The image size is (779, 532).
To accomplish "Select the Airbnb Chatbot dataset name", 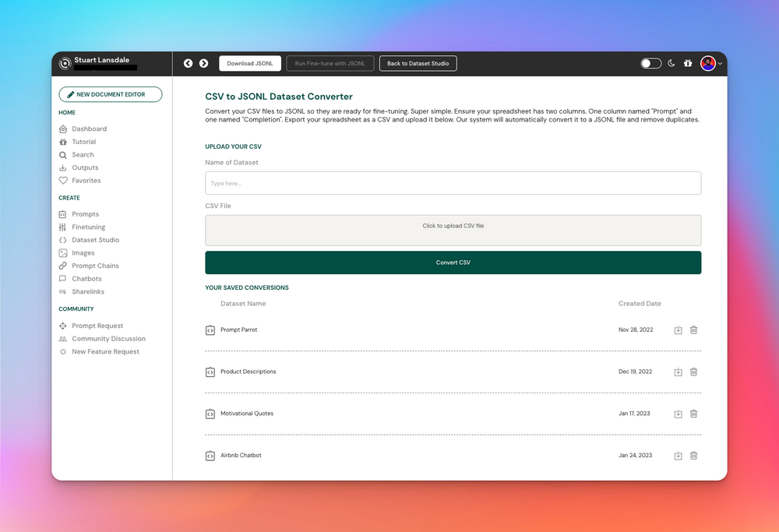I will [x=241, y=455].
